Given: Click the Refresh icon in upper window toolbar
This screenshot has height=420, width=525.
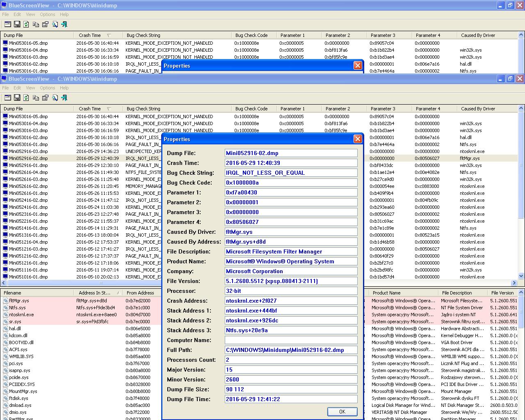Looking at the screenshot, I should click(26, 24).
